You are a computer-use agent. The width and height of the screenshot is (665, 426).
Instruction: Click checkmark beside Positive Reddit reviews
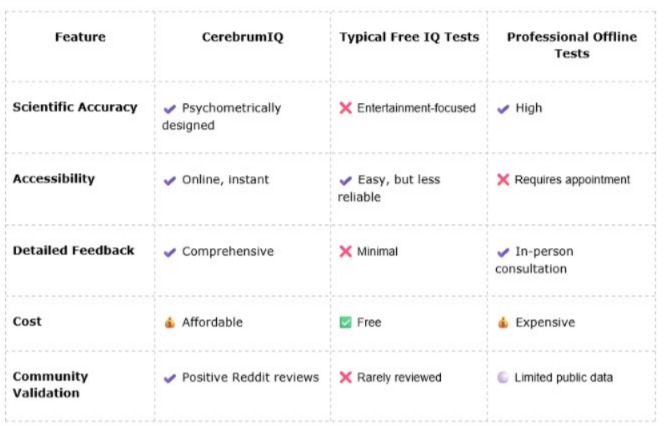coord(170,378)
